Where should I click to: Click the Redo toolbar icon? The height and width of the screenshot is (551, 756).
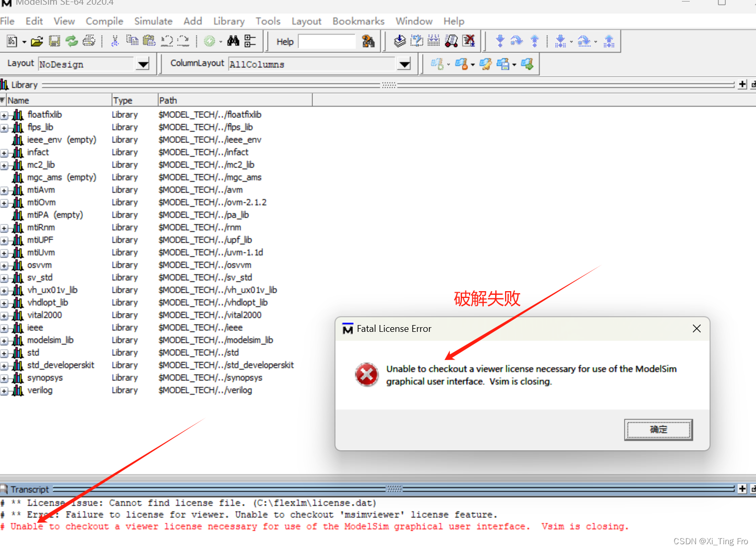[x=184, y=41]
